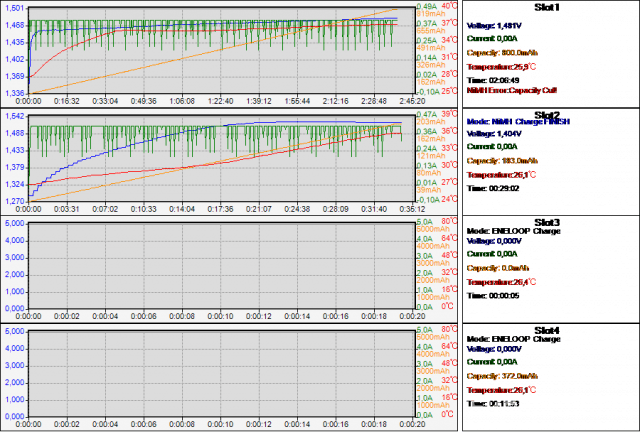640x432 pixels.
Task: Click the '24°C' temperature axis label
Action: pos(450,199)
